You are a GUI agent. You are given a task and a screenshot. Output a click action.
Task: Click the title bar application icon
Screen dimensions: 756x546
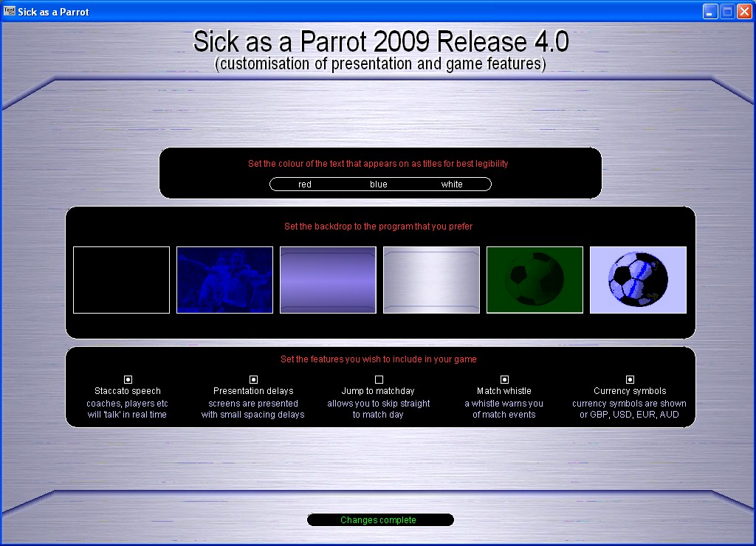9,11
